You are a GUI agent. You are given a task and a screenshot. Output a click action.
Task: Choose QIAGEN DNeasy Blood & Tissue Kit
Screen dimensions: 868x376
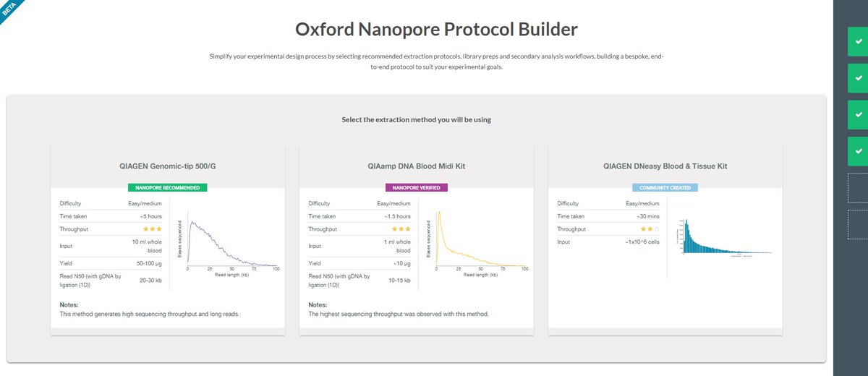tap(665, 166)
